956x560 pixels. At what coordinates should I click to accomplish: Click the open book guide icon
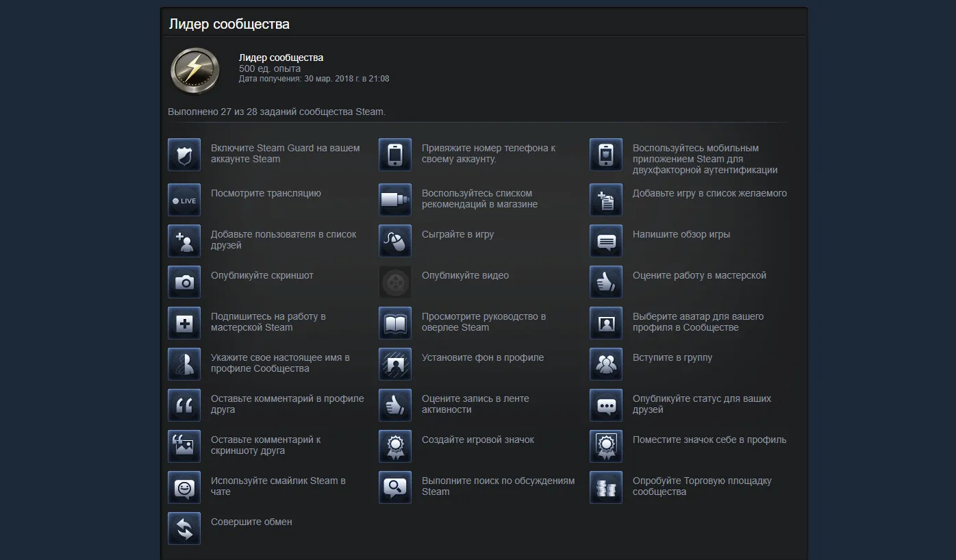[395, 323]
